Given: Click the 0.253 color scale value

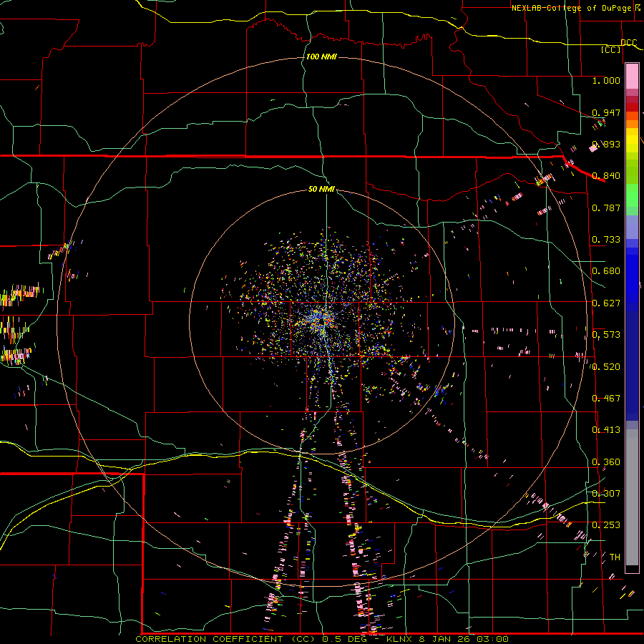Looking at the screenshot, I should pyautogui.click(x=606, y=525).
